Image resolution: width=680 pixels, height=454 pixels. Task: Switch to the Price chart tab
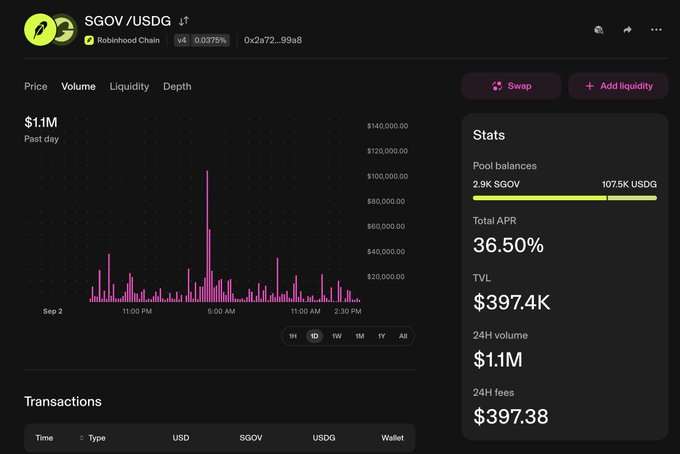36,86
